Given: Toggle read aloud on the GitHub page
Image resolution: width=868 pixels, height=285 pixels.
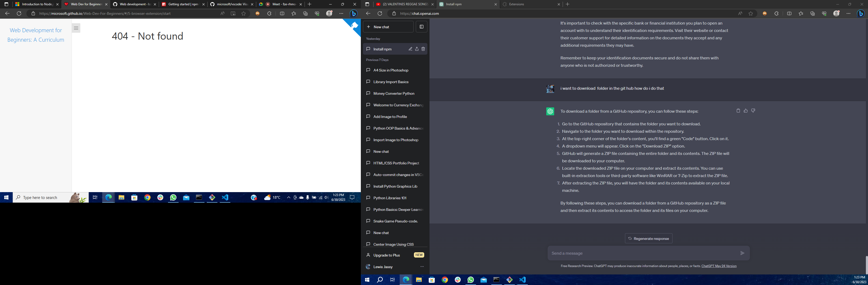Looking at the screenshot, I should click(x=222, y=13).
